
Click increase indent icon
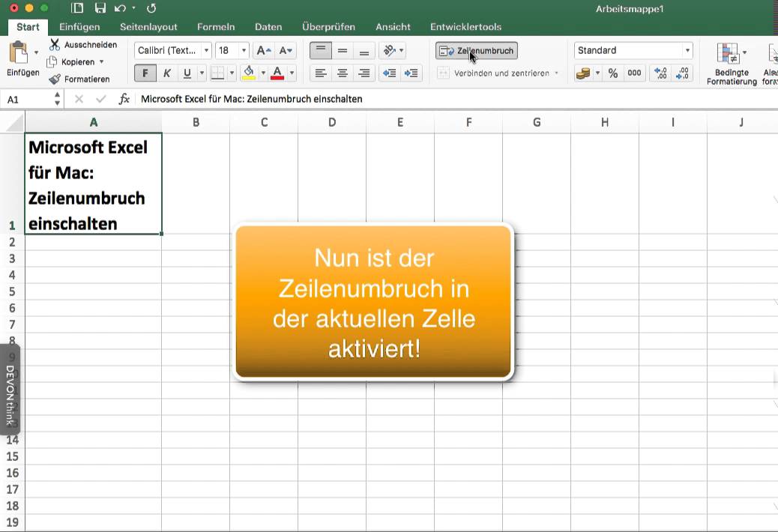[x=411, y=73]
